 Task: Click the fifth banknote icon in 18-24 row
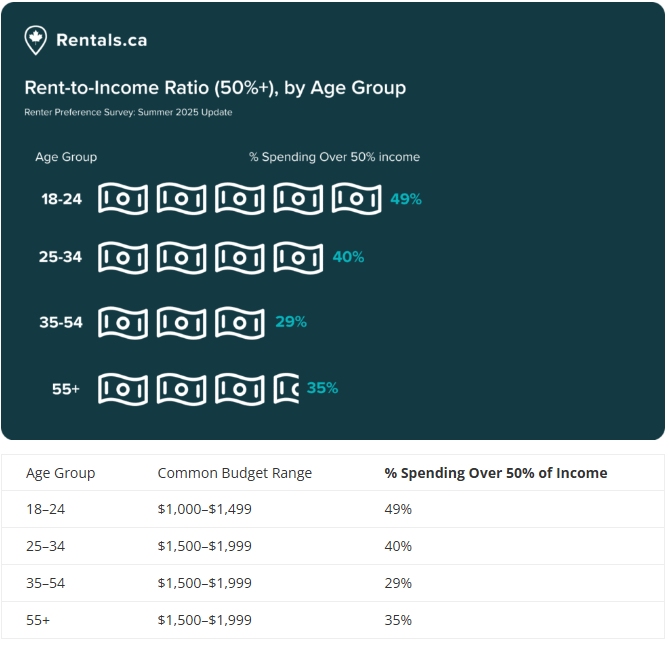357,199
